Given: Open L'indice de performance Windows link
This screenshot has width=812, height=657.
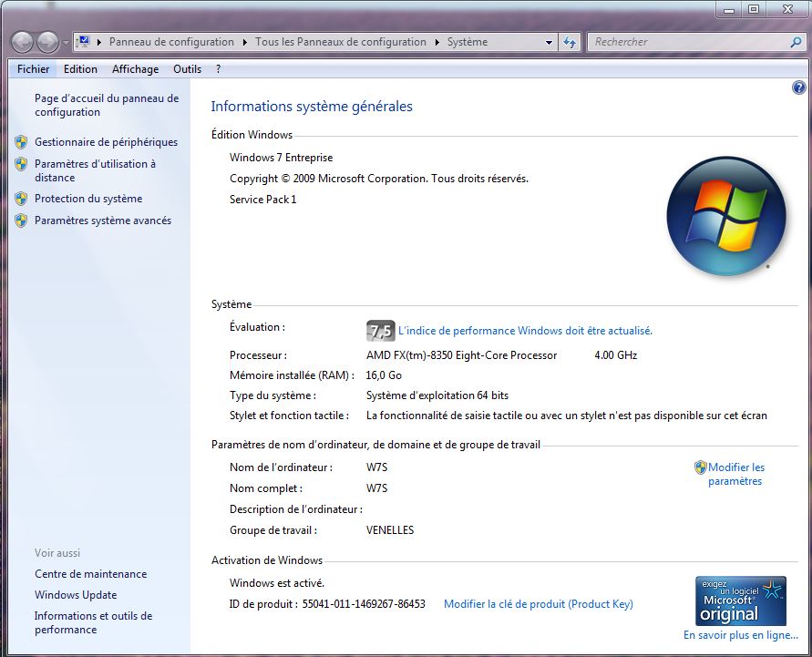Looking at the screenshot, I should point(525,331).
